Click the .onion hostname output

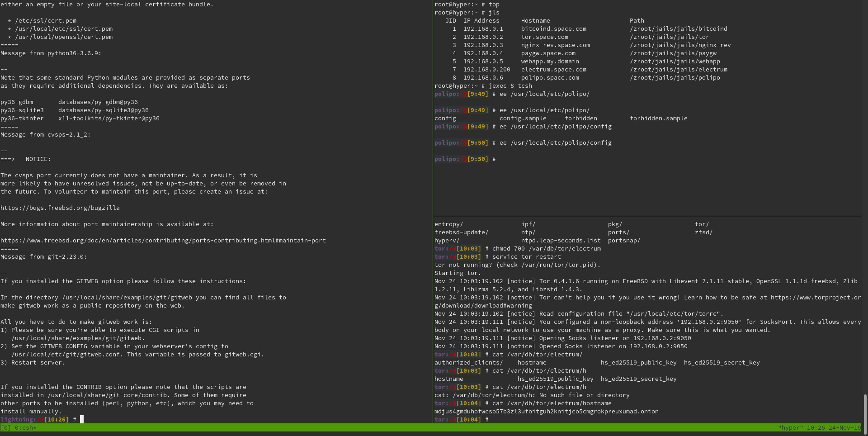(547, 412)
